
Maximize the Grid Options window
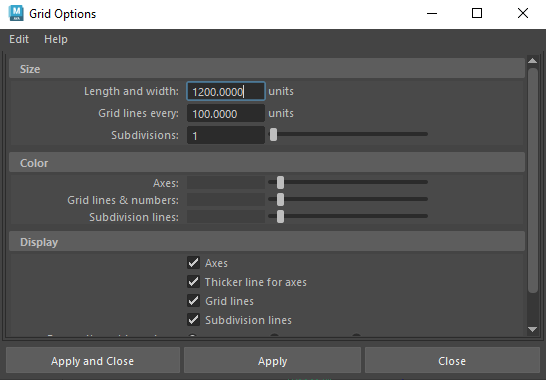pos(477,14)
